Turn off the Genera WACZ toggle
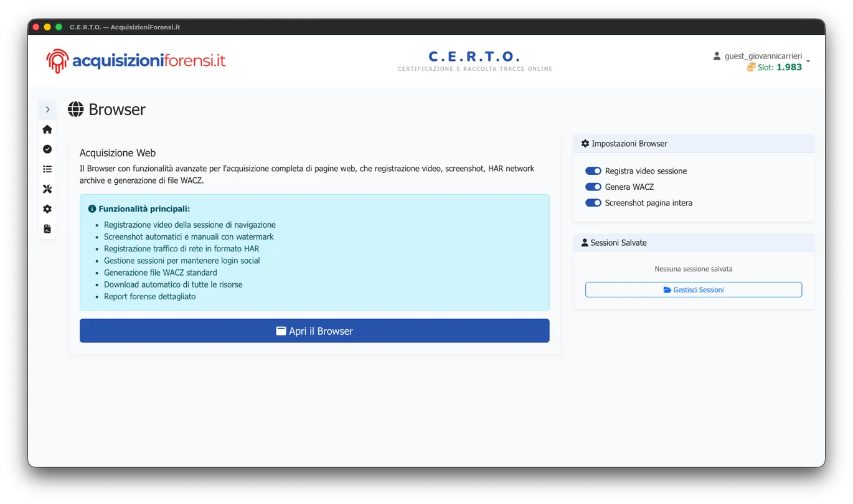Image resolution: width=853 pixels, height=504 pixels. click(593, 187)
